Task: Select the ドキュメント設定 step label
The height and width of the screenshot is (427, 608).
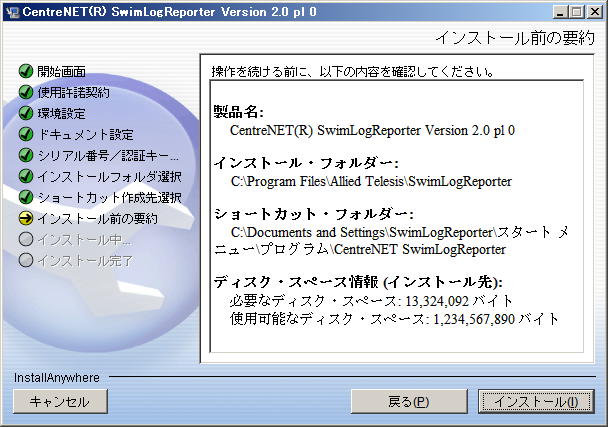Action: point(86,135)
